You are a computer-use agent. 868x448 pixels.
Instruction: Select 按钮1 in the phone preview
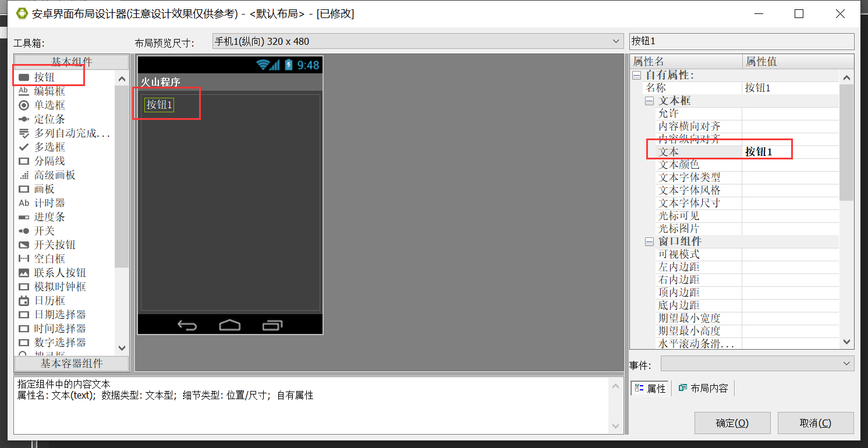(160, 105)
